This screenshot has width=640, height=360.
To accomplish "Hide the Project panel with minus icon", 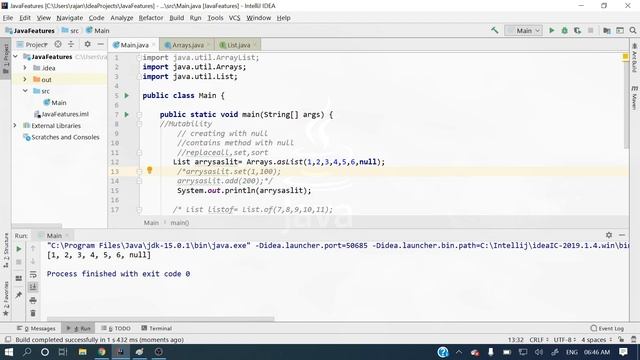I will (x=100, y=44).
